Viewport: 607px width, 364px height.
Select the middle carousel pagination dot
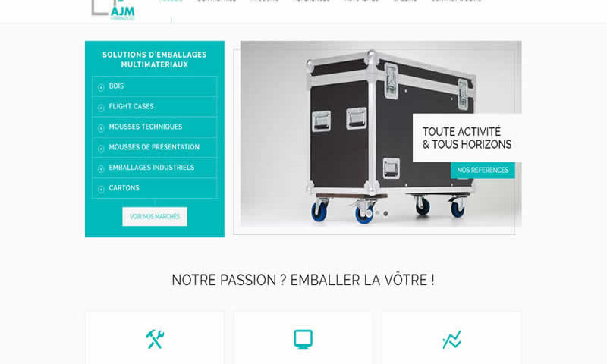tap(377, 213)
